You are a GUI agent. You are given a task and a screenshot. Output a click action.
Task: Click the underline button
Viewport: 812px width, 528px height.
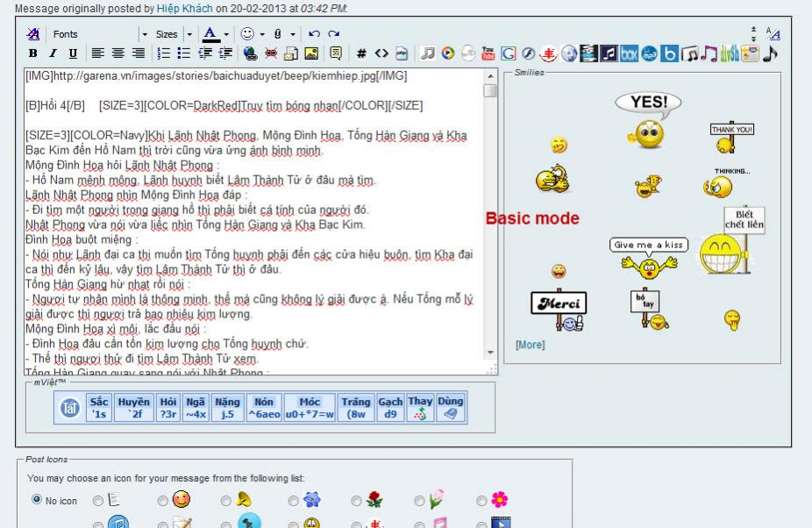(72, 54)
